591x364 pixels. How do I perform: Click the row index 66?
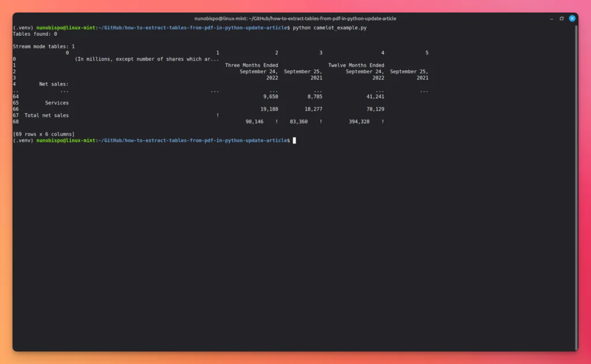point(16,109)
